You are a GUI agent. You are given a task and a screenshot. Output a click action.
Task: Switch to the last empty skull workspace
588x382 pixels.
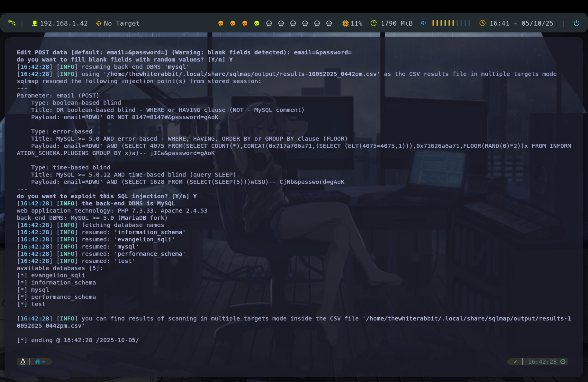(x=329, y=23)
